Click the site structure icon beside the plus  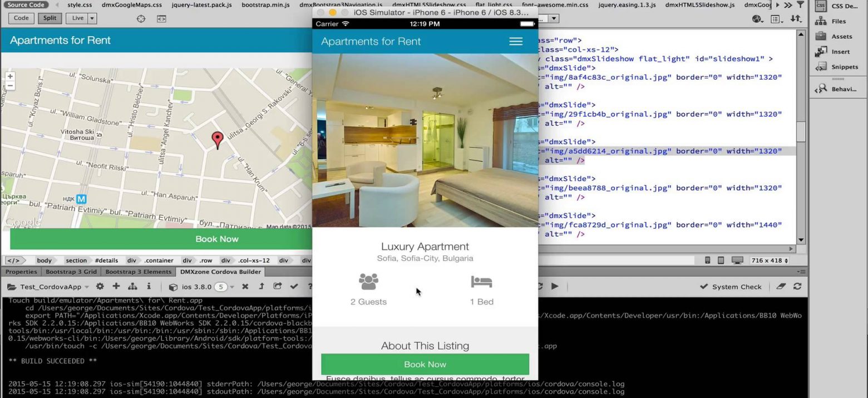click(x=132, y=287)
